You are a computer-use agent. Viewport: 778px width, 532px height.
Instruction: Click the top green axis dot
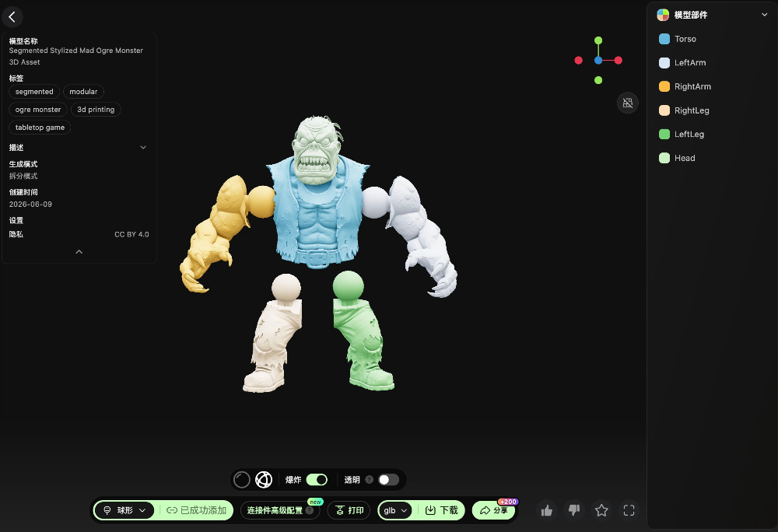click(598, 40)
